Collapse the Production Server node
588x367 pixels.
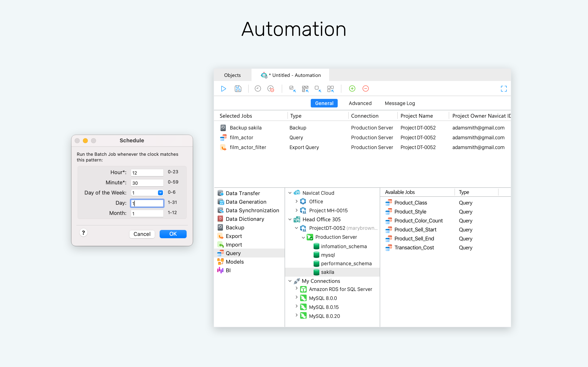303,237
